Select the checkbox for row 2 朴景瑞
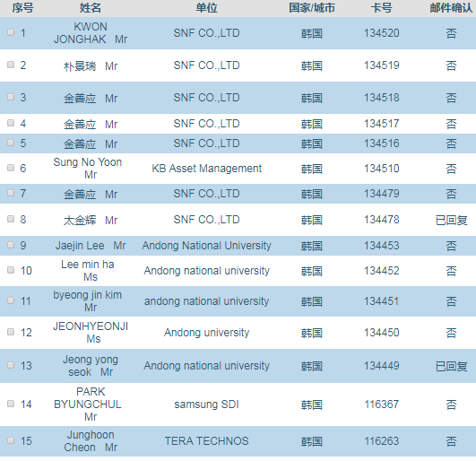The height and width of the screenshot is (461, 476). [11, 65]
